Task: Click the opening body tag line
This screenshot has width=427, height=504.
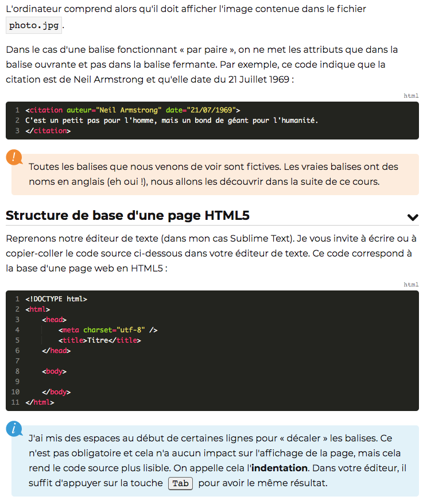Action: point(54,371)
